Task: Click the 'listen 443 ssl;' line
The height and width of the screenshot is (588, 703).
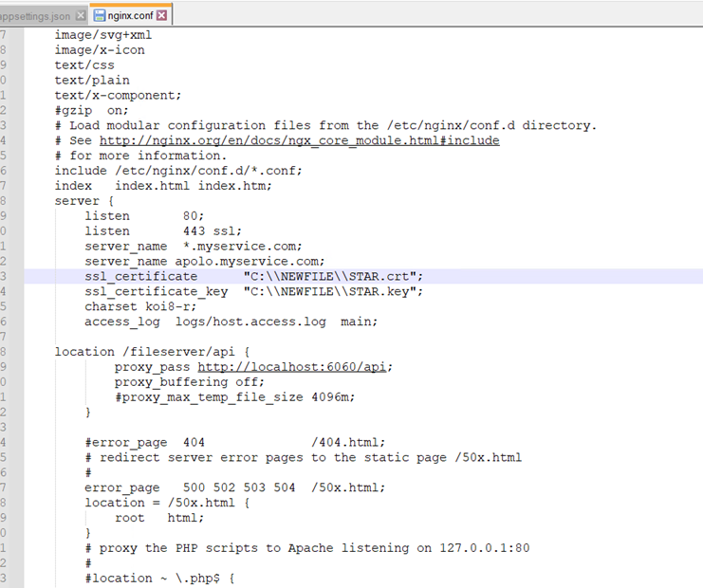Action: tap(163, 230)
